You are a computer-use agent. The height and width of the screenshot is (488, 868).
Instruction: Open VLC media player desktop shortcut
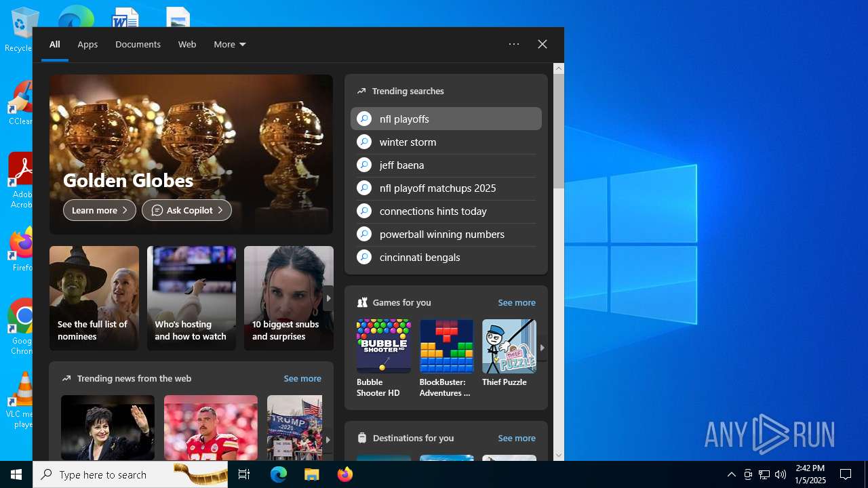pyautogui.click(x=20, y=400)
